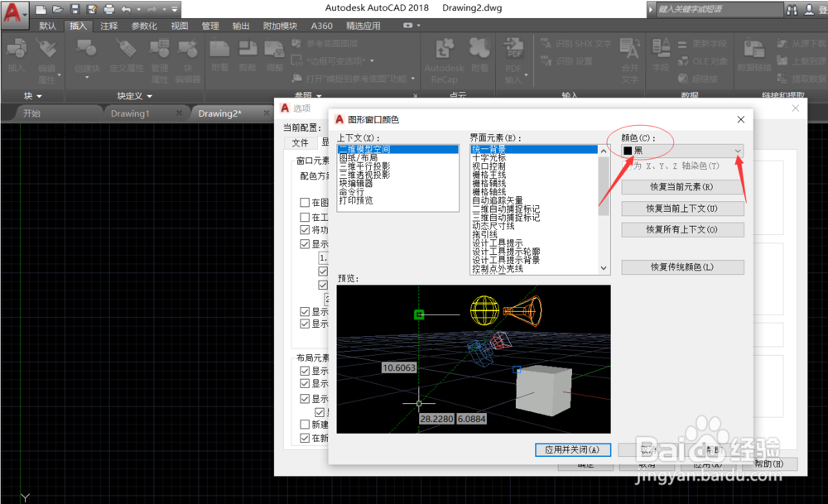Click the Plot printer icon
Viewport: 828px width, 504px height.
click(x=108, y=9)
